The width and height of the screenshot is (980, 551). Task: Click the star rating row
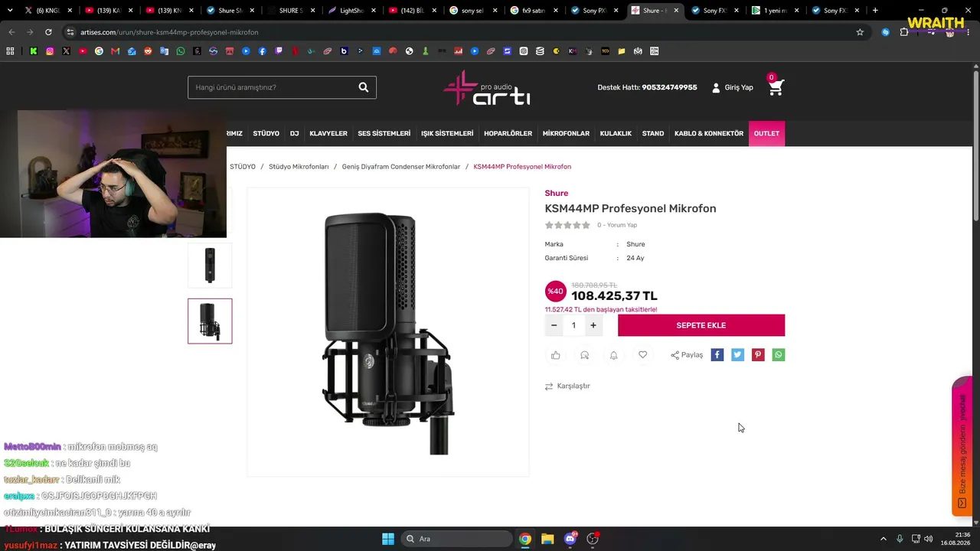[567, 225]
